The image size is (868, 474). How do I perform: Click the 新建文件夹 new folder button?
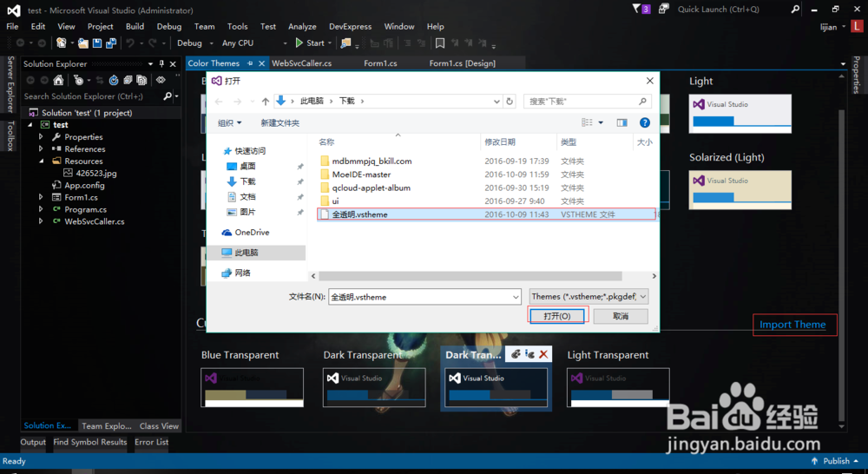click(280, 123)
